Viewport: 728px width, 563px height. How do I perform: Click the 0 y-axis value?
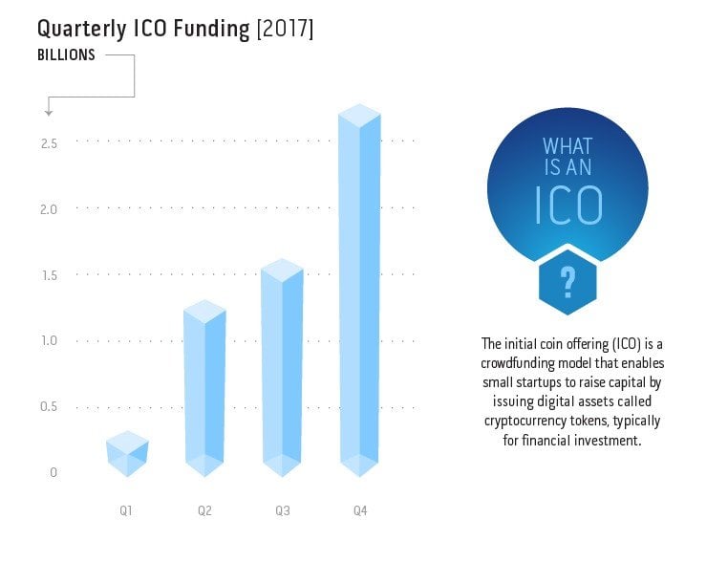tap(54, 473)
